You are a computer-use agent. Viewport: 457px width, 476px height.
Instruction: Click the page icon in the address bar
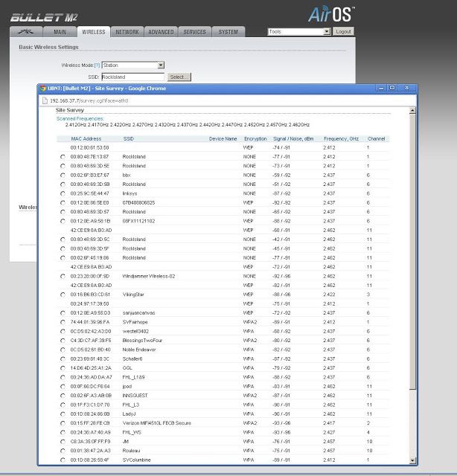45,101
